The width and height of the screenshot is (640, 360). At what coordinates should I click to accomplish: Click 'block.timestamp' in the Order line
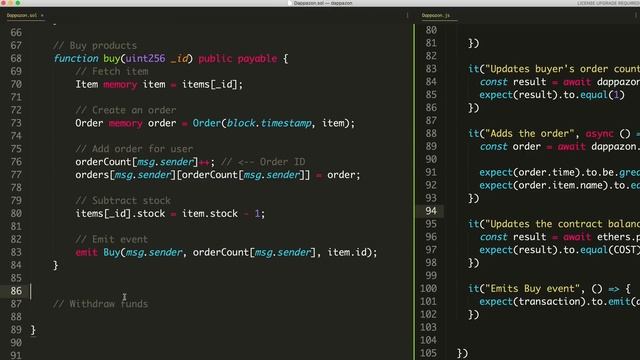click(x=269, y=123)
